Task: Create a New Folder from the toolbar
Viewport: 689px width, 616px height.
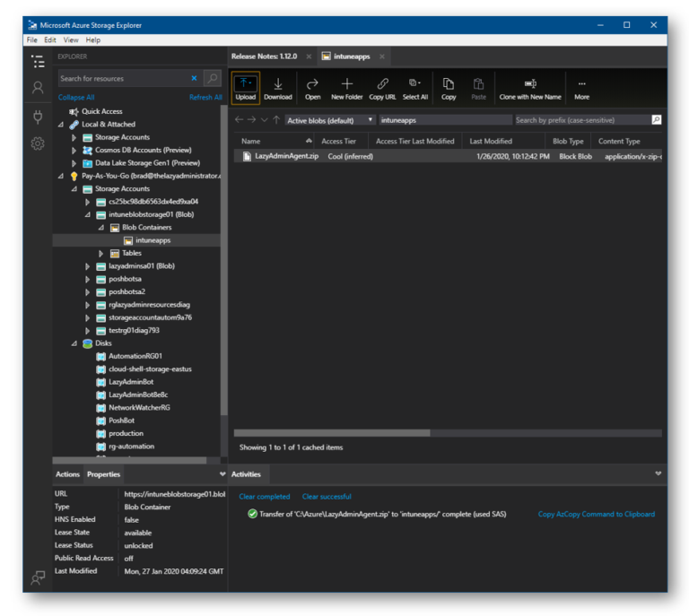Action: [346, 88]
